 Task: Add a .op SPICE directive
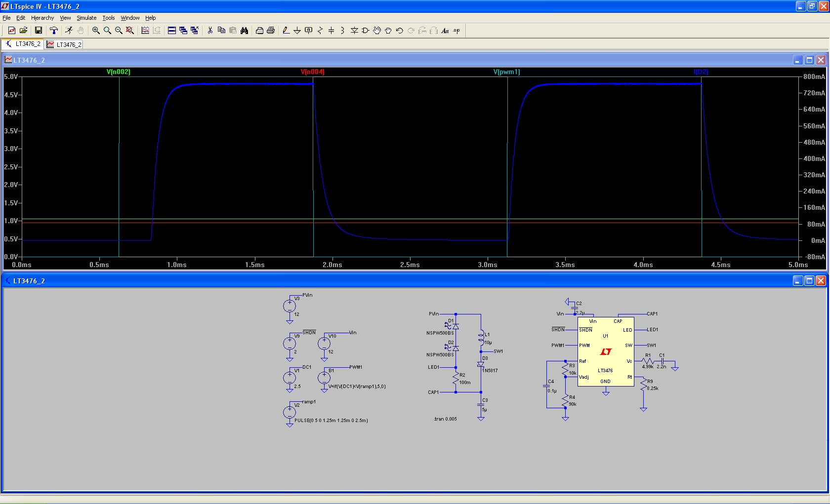pos(456,30)
